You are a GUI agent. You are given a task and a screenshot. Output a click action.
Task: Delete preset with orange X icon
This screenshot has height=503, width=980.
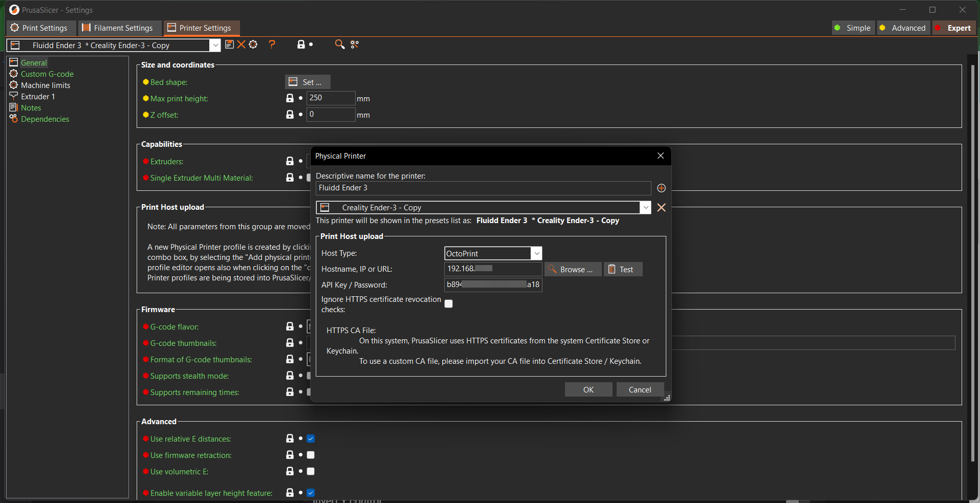point(241,45)
